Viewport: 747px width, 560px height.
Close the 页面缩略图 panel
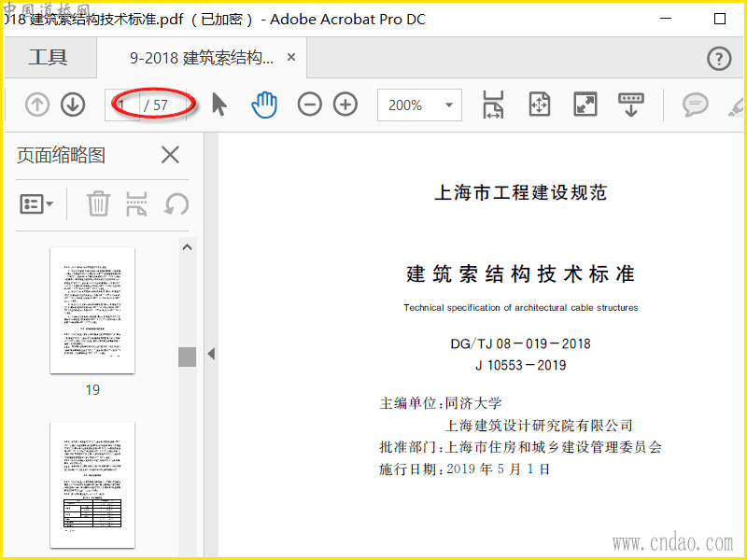click(x=170, y=155)
